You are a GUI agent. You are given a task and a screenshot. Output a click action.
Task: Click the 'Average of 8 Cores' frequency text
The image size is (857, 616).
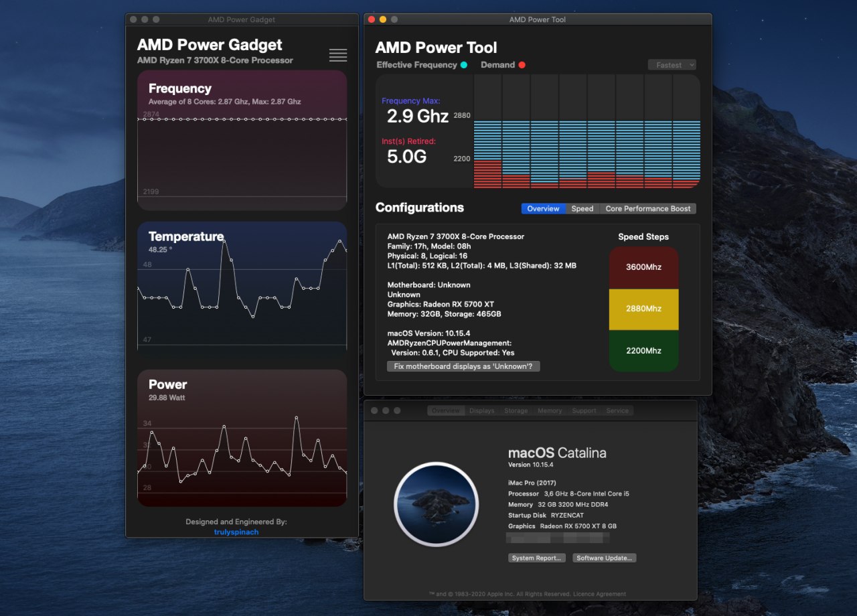coord(224,102)
